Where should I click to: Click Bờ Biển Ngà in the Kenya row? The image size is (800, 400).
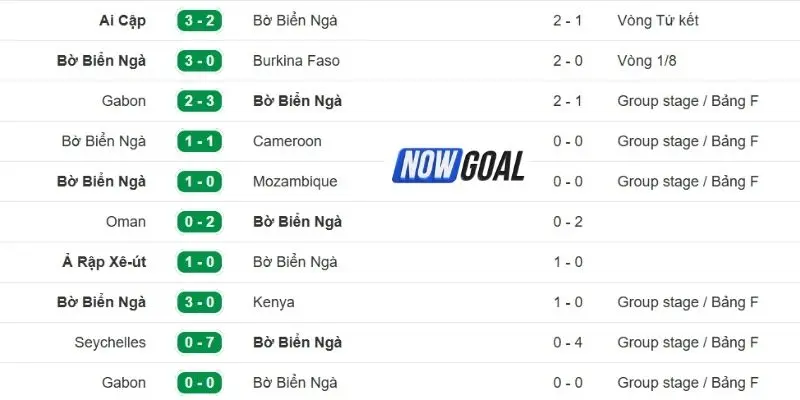[x=102, y=302]
